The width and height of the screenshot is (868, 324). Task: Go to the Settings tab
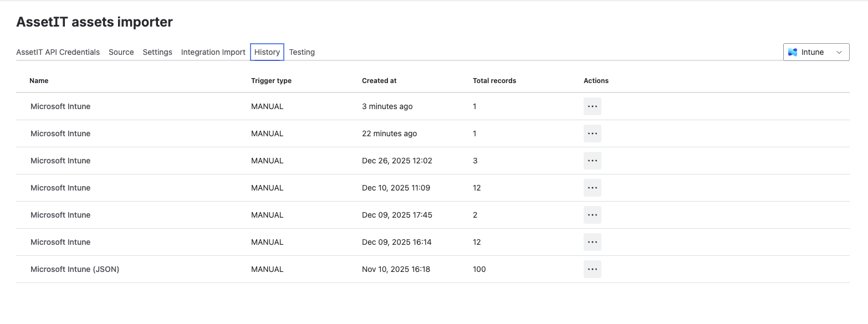click(x=157, y=52)
